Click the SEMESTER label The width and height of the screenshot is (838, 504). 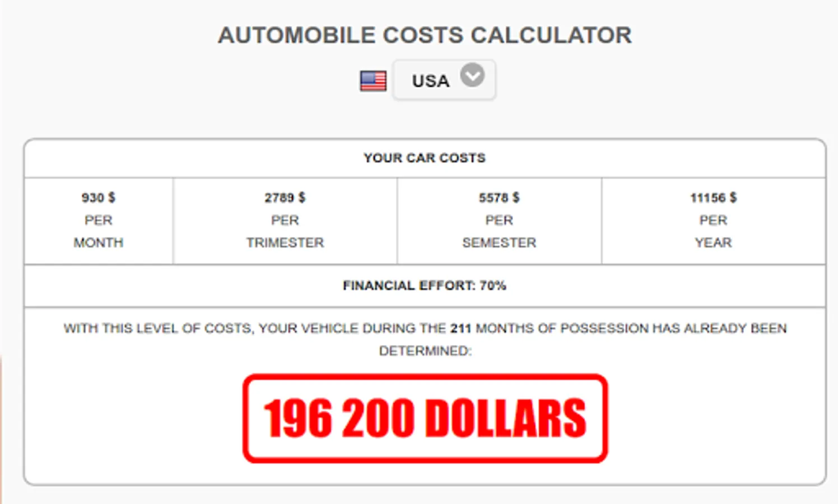(499, 242)
